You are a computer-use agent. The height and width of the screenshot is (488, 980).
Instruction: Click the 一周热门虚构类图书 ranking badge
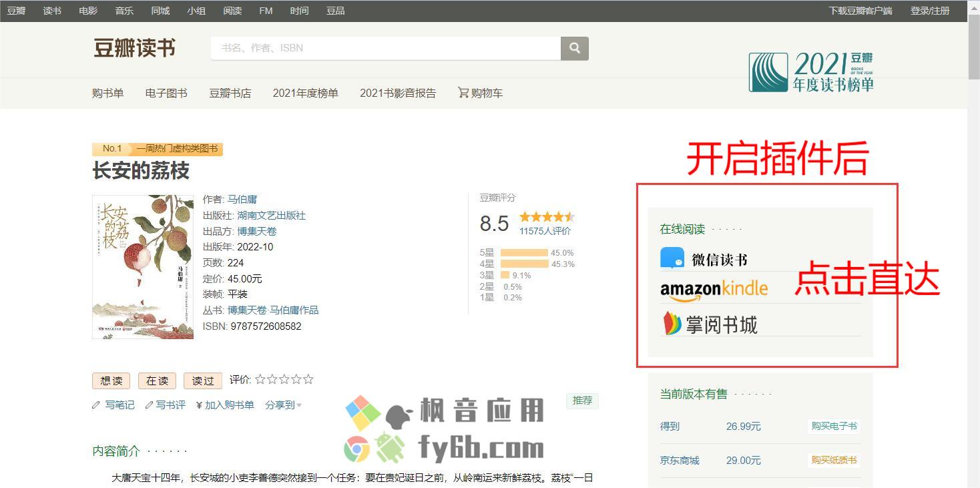[177, 148]
